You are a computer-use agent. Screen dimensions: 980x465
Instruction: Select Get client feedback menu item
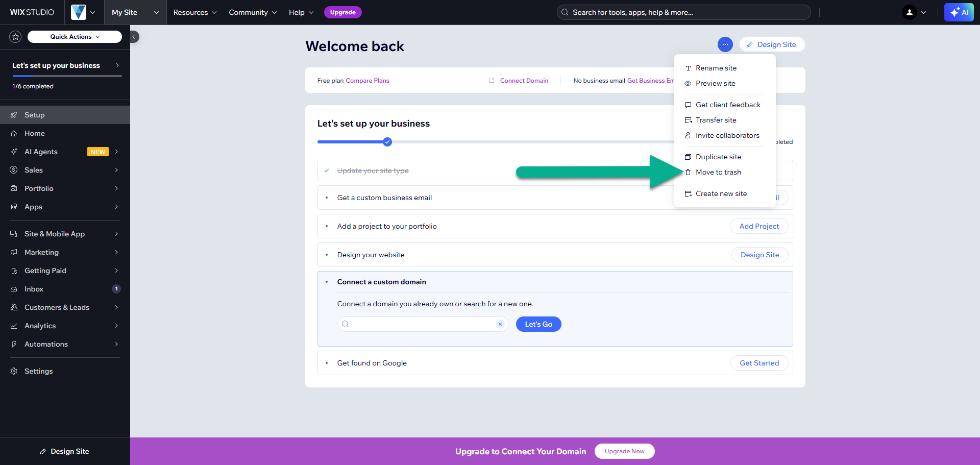click(725, 105)
